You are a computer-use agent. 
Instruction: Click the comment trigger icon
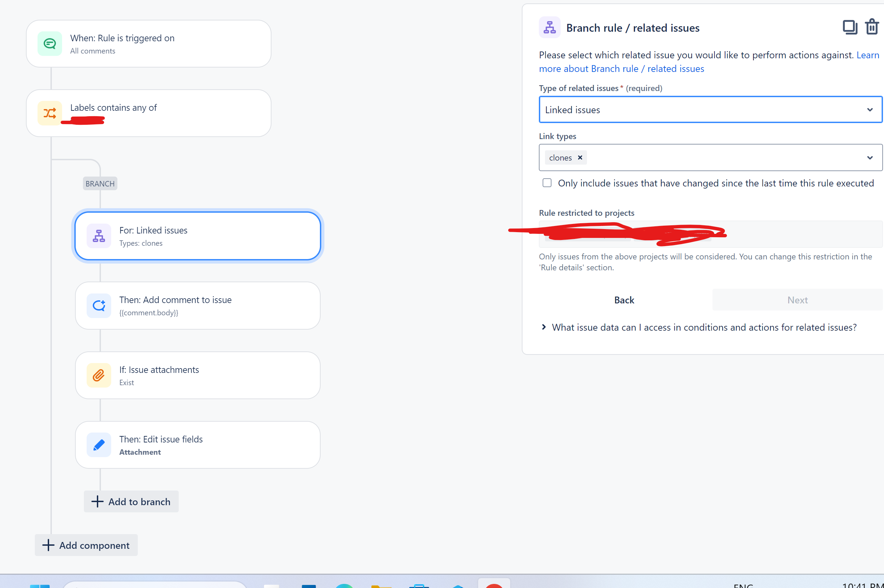[49, 44]
